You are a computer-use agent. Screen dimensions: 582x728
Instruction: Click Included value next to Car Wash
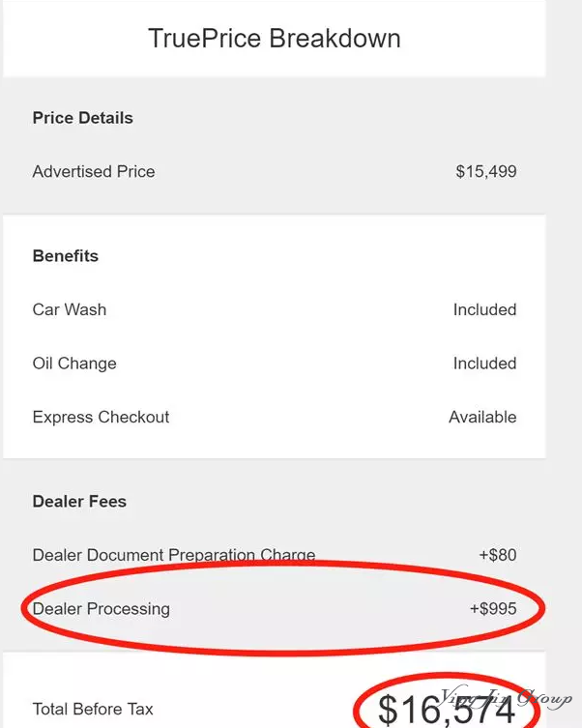(x=484, y=309)
